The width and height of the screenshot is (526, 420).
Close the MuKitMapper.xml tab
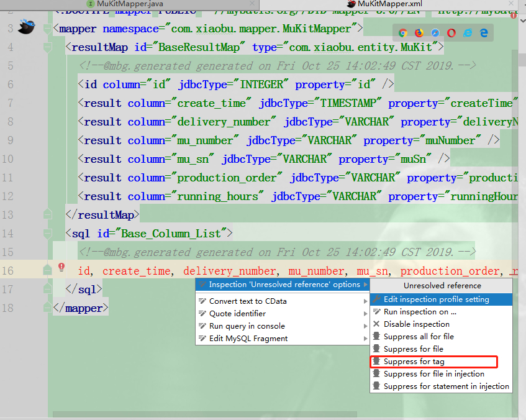click(511, 3)
